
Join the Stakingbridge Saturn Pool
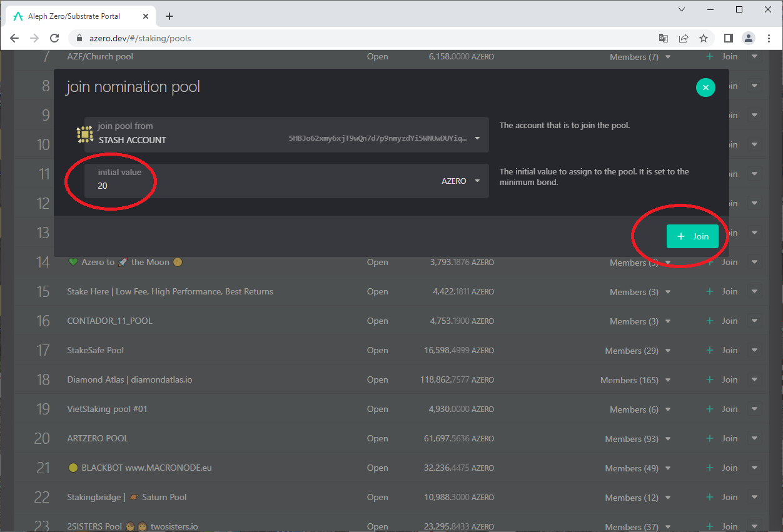722,497
